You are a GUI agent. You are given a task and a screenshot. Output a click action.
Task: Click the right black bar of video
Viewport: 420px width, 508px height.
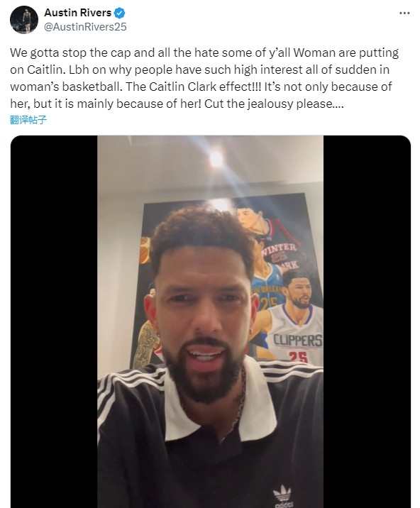click(367, 321)
